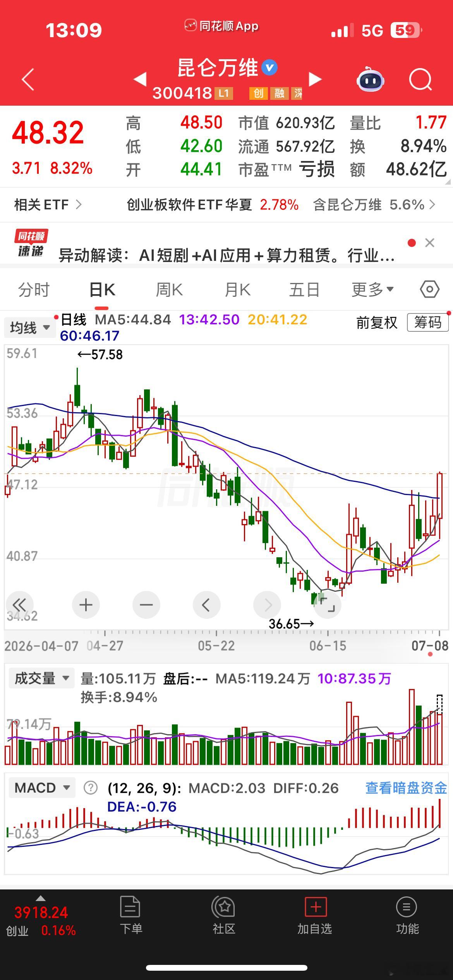Tap the latest candlestick on the chart
The width and height of the screenshot is (453, 980).
tap(440, 505)
